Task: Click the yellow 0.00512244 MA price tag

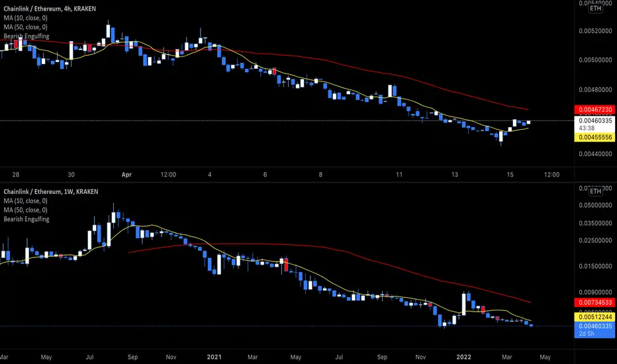Action: pos(594,317)
